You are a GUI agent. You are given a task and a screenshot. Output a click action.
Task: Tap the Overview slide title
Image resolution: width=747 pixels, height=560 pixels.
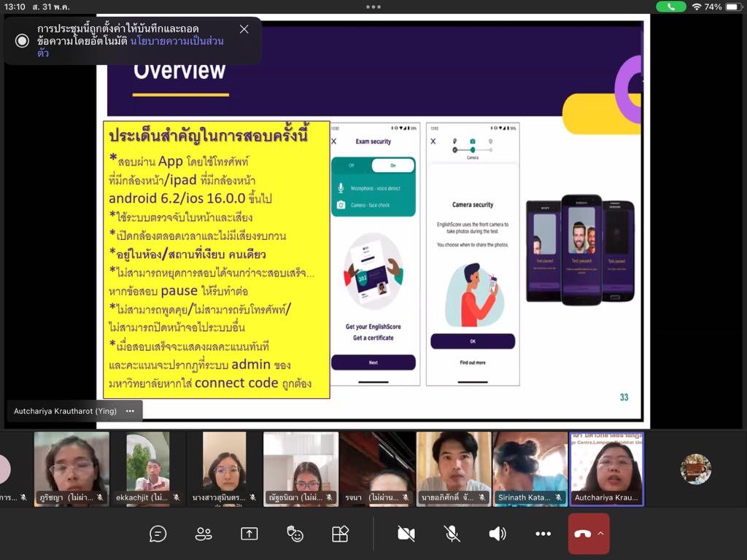tap(179, 71)
